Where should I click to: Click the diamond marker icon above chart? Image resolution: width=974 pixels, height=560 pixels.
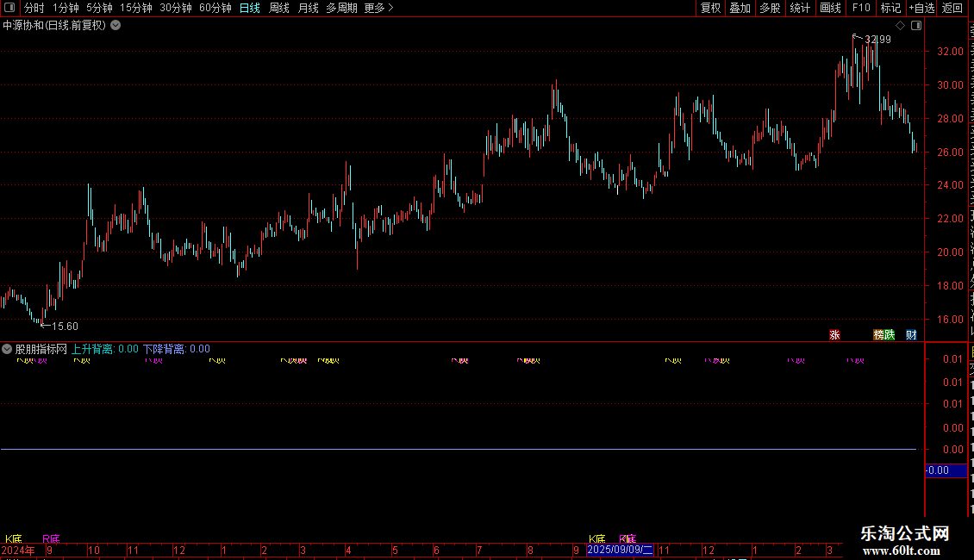(x=900, y=26)
